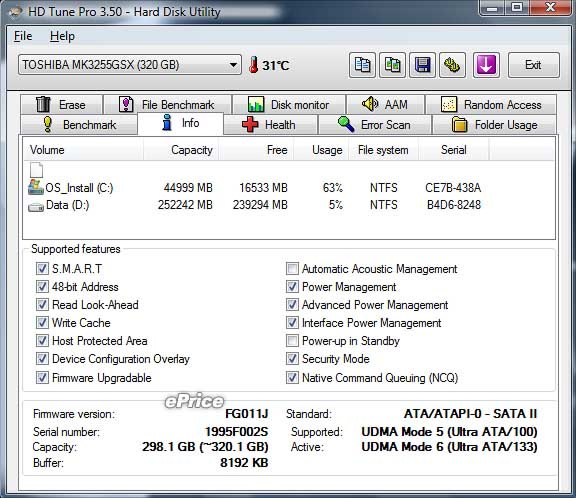Click the Error Scan magnifier icon

[346, 124]
